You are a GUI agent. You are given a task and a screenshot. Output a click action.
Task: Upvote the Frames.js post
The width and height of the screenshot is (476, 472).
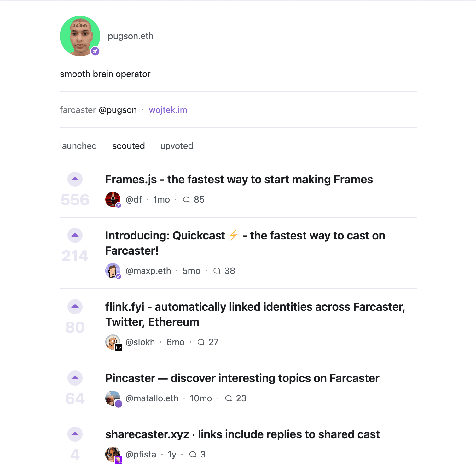75,179
